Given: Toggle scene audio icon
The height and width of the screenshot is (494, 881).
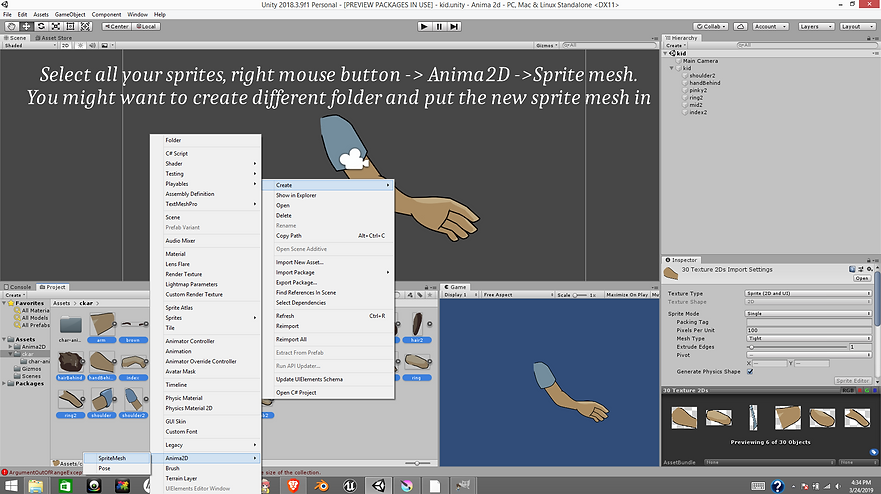Looking at the screenshot, I should pyautogui.click(x=92, y=46).
